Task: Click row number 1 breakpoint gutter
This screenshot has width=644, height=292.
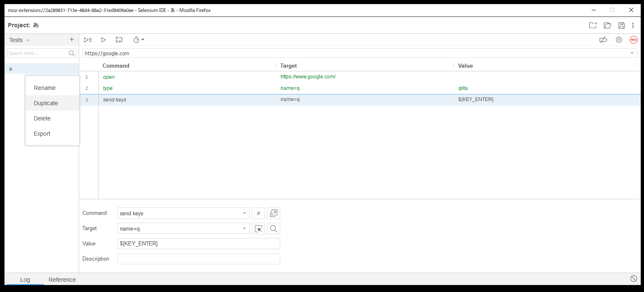Action: tap(87, 77)
